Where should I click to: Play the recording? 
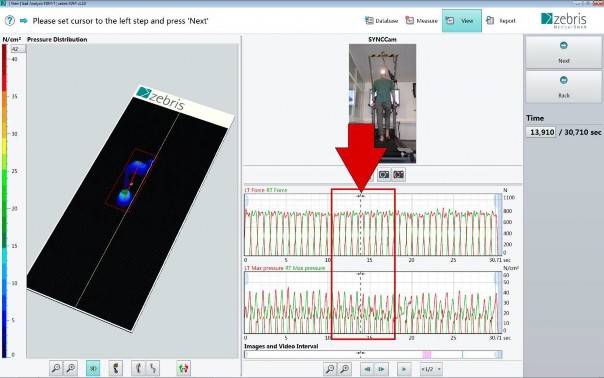[x=404, y=369]
